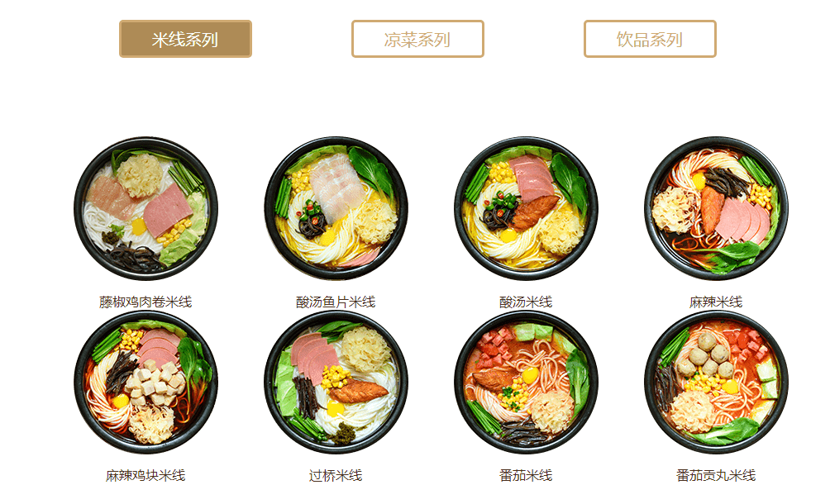Select the 米线系列 tab

coord(185,39)
